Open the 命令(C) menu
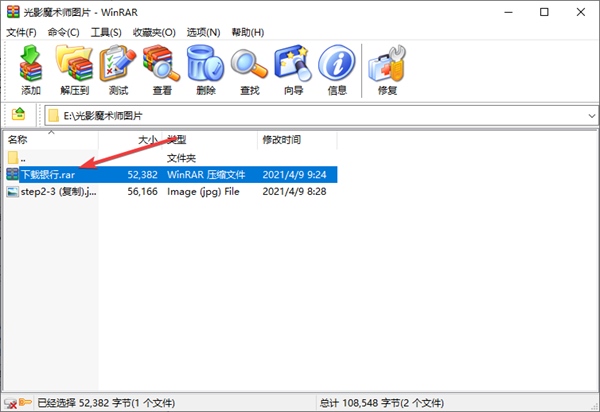The width and height of the screenshot is (600, 412). [x=64, y=33]
